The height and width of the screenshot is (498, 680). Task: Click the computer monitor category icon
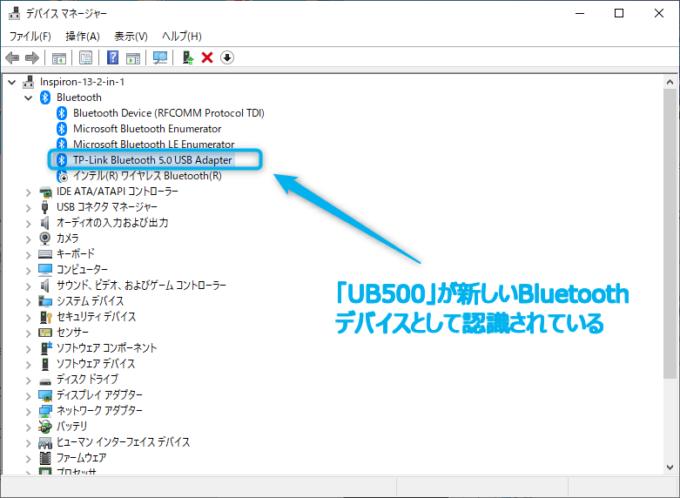click(45, 270)
